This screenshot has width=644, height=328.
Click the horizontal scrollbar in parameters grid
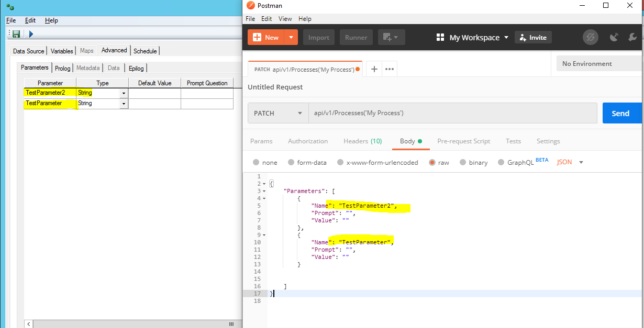[x=133, y=324]
